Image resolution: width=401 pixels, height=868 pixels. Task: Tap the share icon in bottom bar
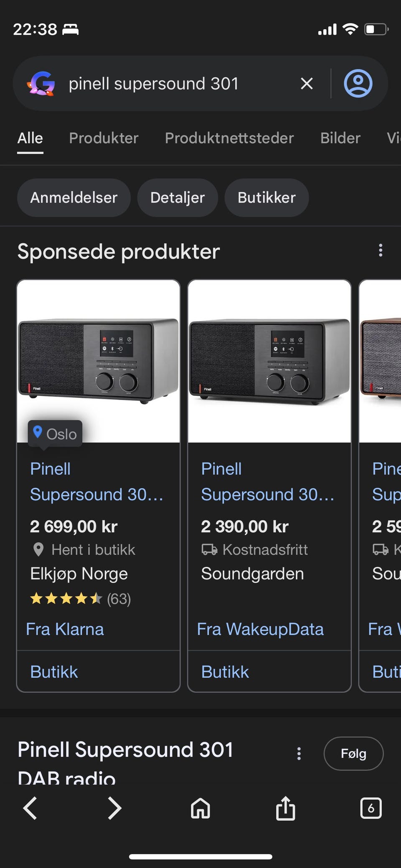point(286,808)
